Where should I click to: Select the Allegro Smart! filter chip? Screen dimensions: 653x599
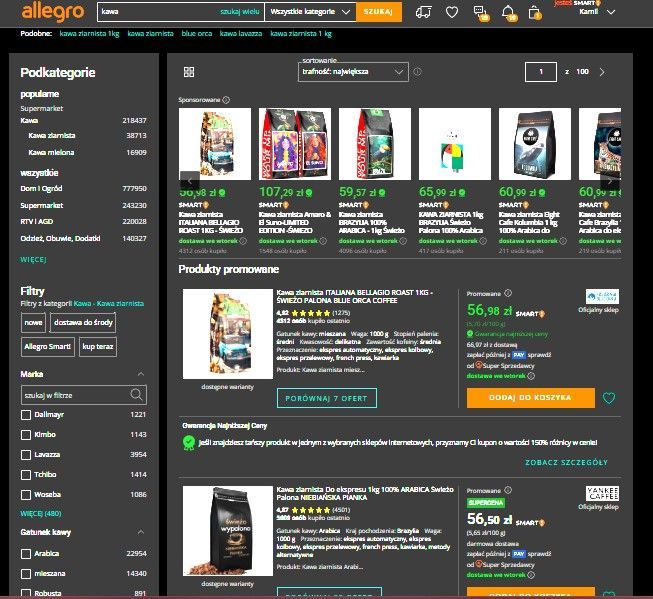pyautogui.click(x=48, y=347)
